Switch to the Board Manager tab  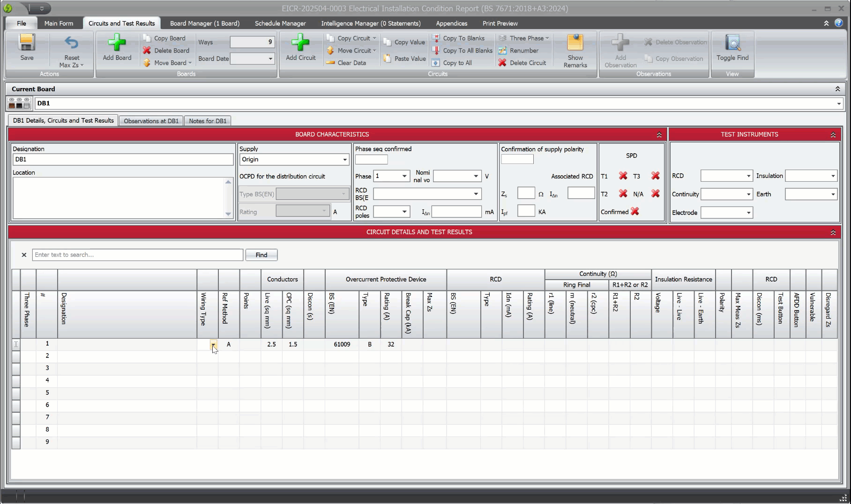(204, 23)
